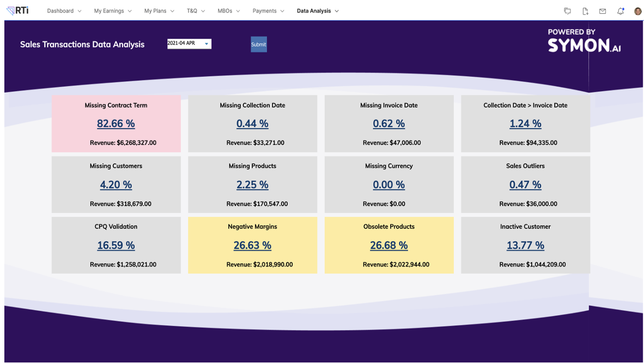Open the chat messages icon
Screen dimensions: 644x363
(567, 10)
